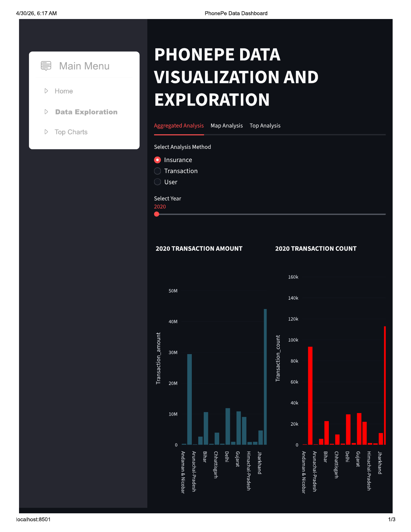Switch to the Top Analysis tab
411x532 pixels.
265,126
